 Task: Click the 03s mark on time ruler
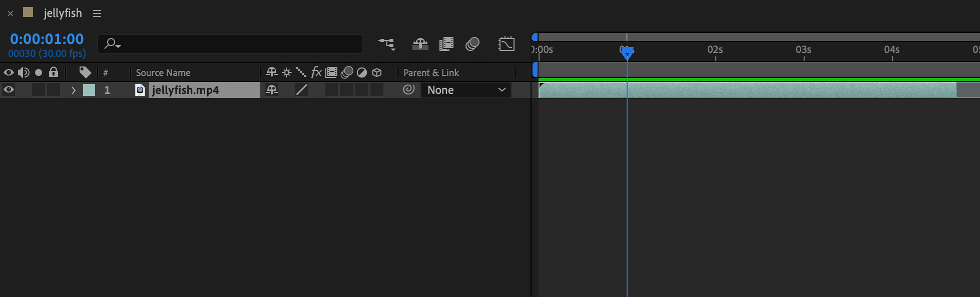coord(804,50)
